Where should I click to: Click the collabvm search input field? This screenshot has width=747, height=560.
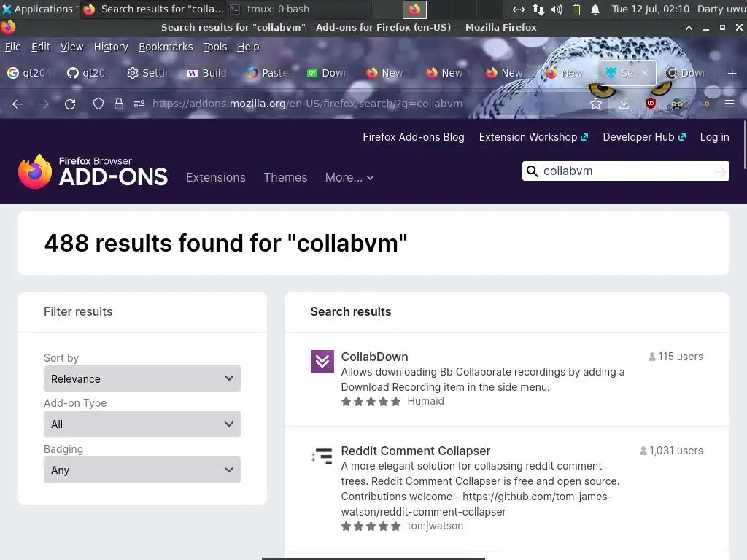click(x=625, y=171)
